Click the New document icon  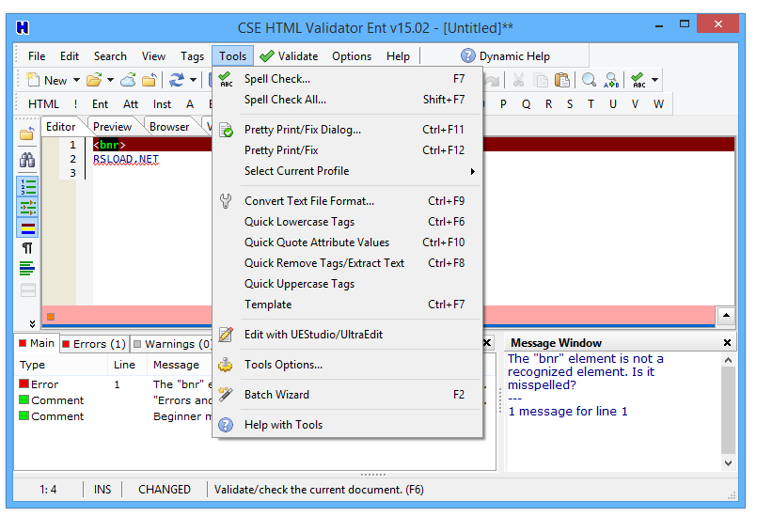point(33,79)
